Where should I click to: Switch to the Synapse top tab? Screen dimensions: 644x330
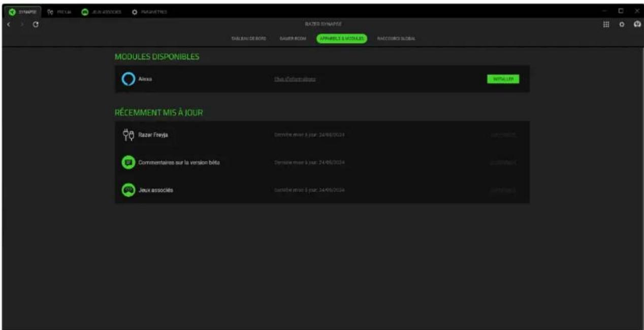click(x=22, y=11)
